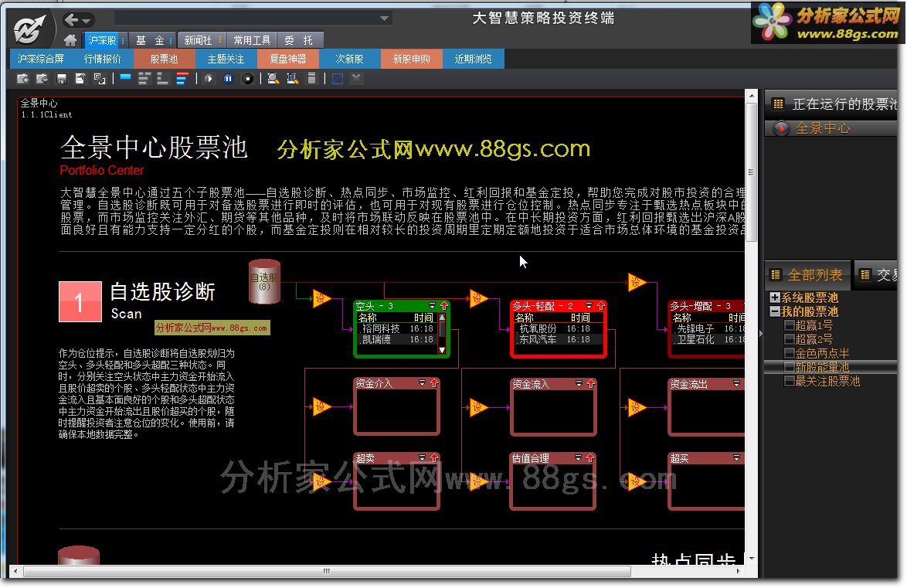Click the red play icon beside 全景中心

782,128
